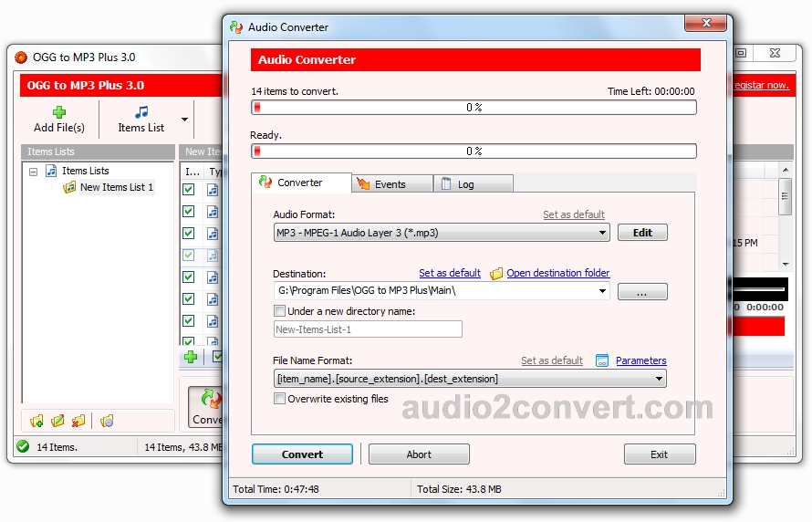Select New Items List 1 in the tree
This screenshot has width=812, height=522.
click(117, 187)
